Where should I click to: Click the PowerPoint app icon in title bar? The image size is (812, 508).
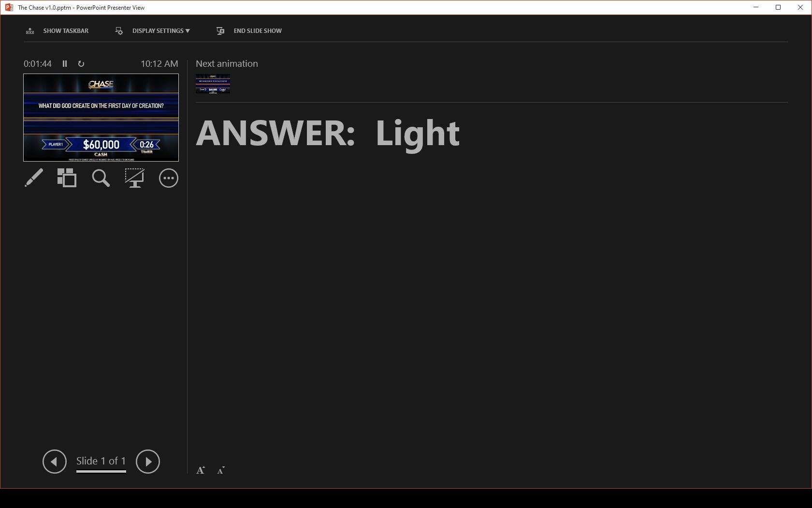coord(9,8)
